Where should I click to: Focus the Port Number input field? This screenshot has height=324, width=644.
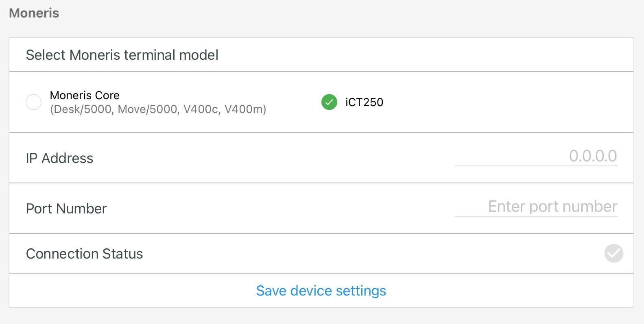coord(536,207)
